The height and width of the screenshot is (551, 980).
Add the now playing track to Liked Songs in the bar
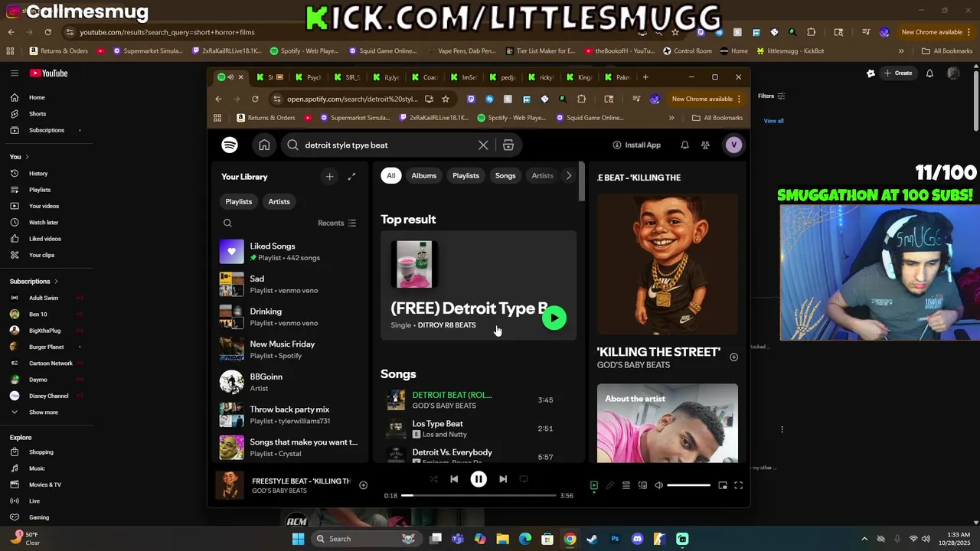(x=363, y=484)
